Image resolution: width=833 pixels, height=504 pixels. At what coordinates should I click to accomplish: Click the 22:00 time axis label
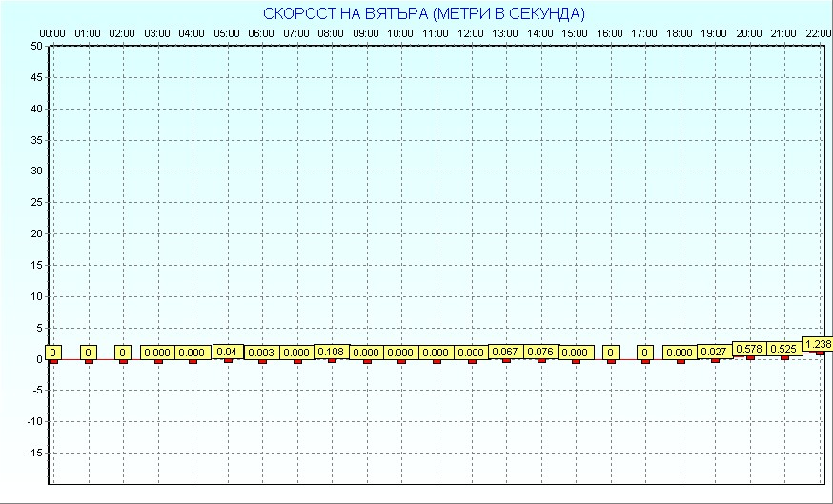click(818, 33)
